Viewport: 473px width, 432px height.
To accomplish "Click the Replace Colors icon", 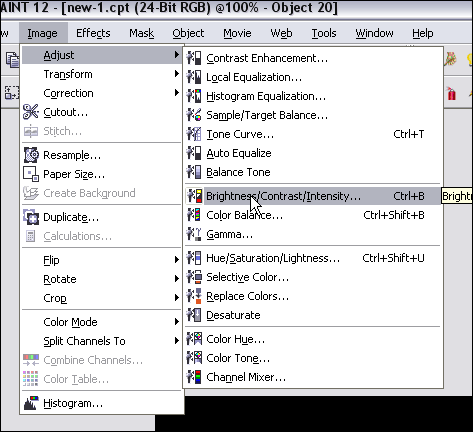I will pyautogui.click(x=194, y=296).
